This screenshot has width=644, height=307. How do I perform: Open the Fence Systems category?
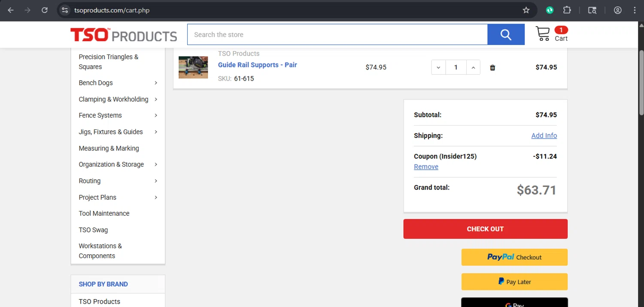click(100, 115)
